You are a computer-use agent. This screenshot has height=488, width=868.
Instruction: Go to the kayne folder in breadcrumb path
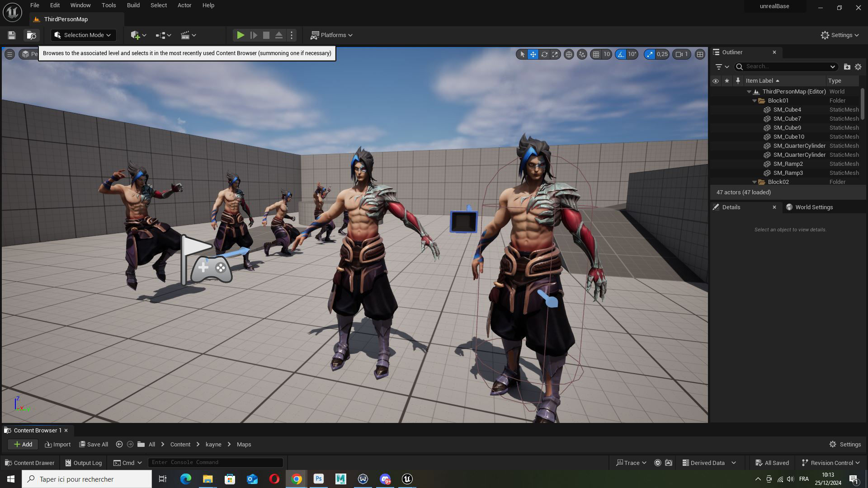point(213,445)
